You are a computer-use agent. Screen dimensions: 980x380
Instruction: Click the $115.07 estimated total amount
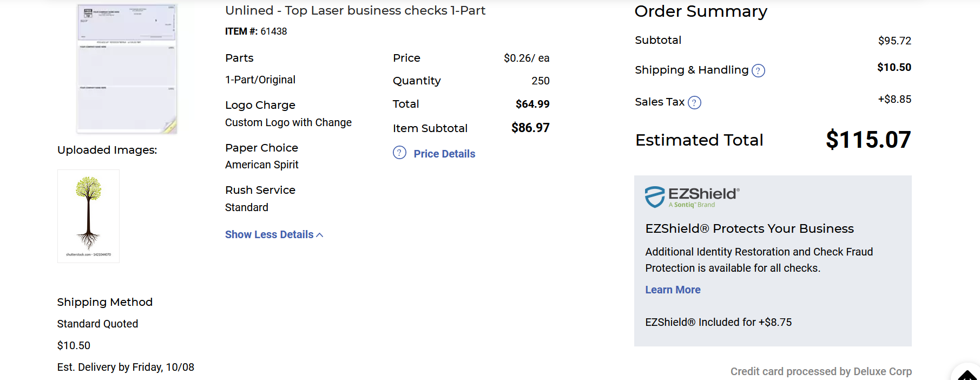(x=868, y=140)
